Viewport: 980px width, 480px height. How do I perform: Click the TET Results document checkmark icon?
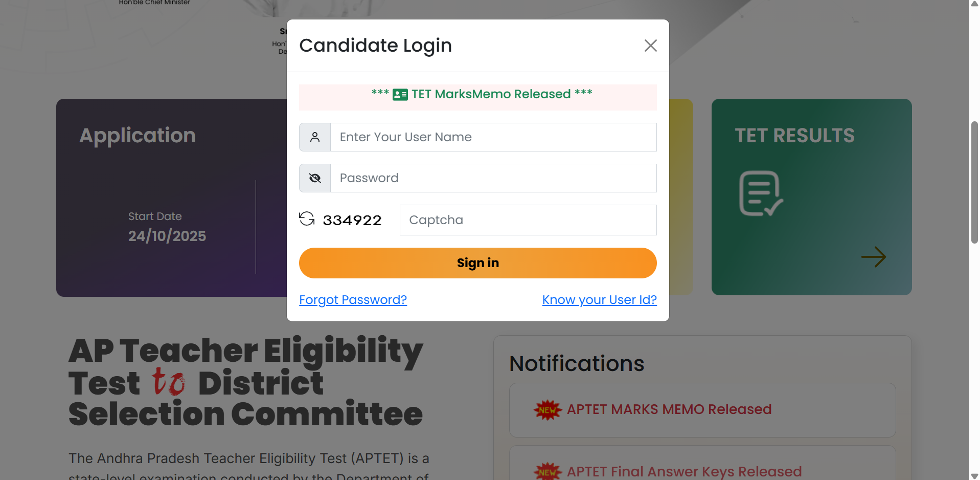(761, 193)
